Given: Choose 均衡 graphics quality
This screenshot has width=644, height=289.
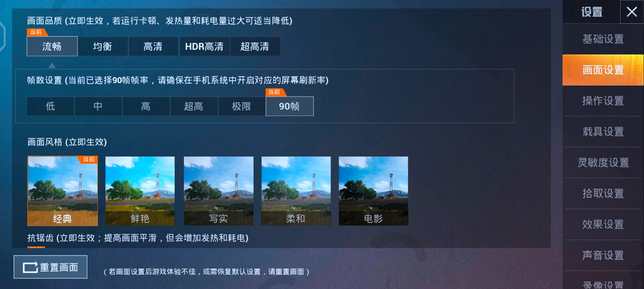Looking at the screenshot, I should (x=103, y=46).
